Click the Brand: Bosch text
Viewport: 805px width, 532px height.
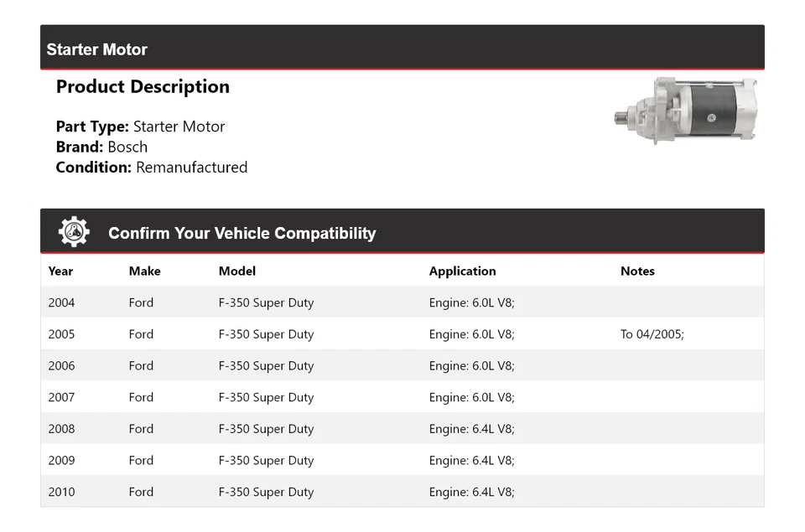(101, 147)
